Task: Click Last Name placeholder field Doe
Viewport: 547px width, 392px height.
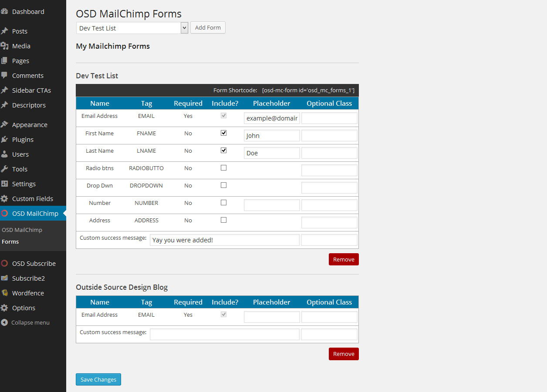Action: click(272, 153)
